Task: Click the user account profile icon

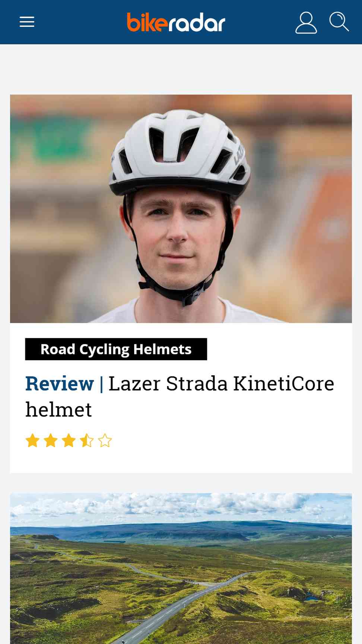Action: 306,22
